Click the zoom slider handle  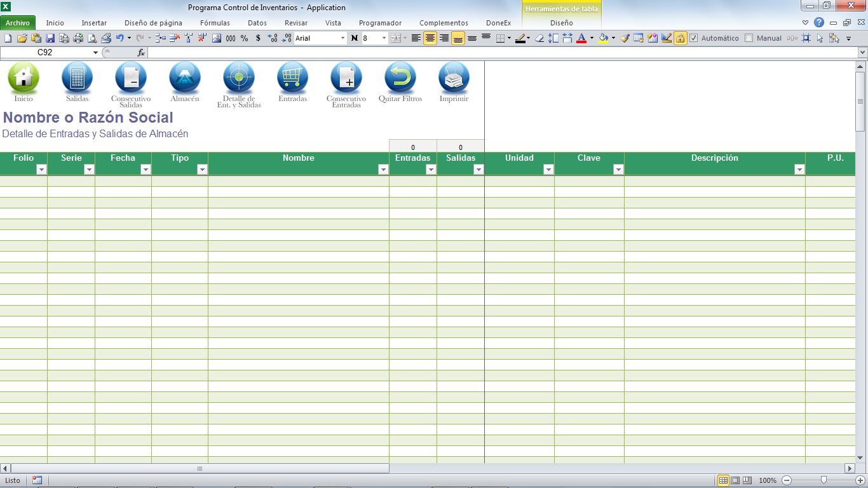click(x=824, y=480)
